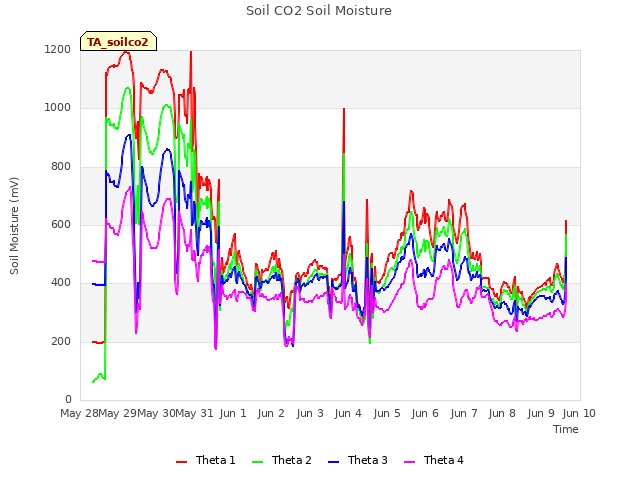This screenshot has width=640, height=480.
Task: Toggle the Theta 4 legend entry
Action: click(433, 460)
